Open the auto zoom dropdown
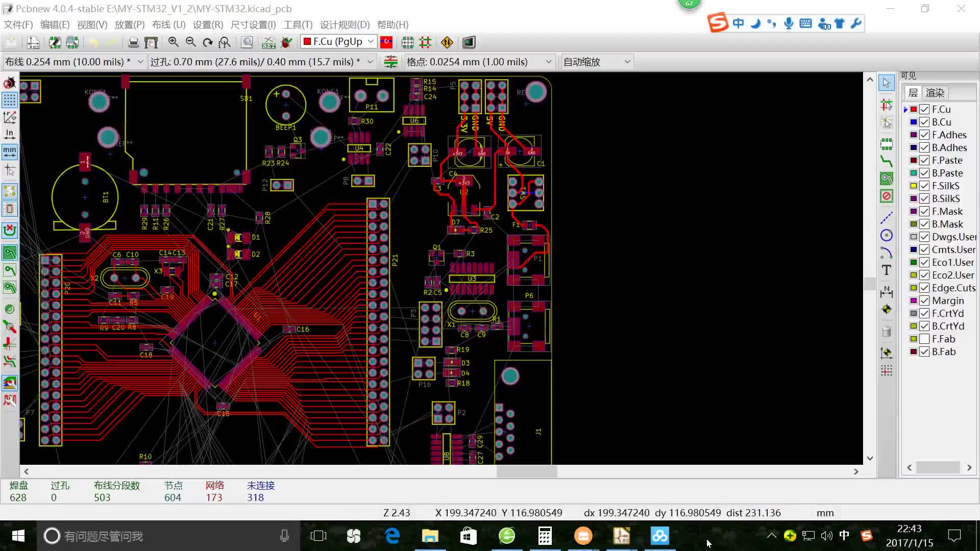This screenshot has width=980, height=551. pos(597,62)
